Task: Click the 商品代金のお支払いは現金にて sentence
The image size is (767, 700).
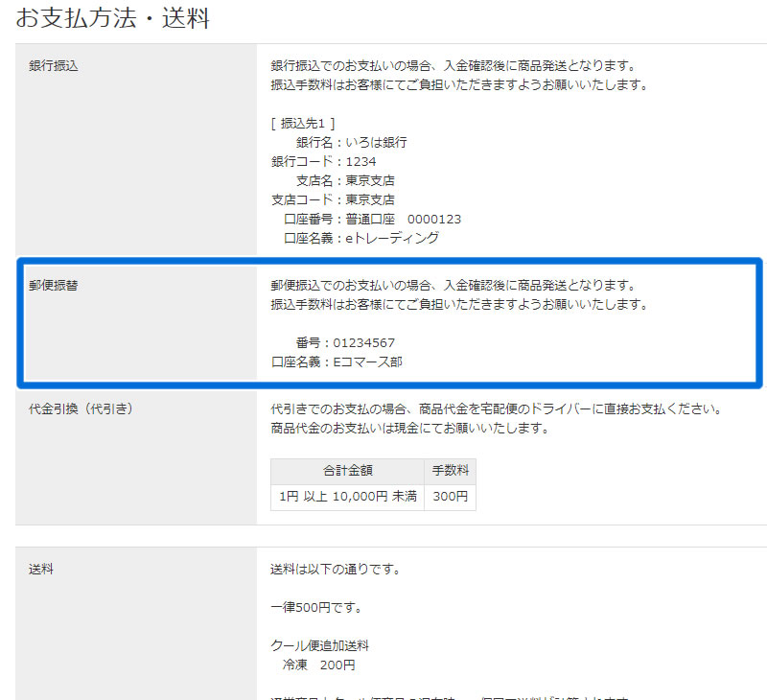Action: [410, 428]
